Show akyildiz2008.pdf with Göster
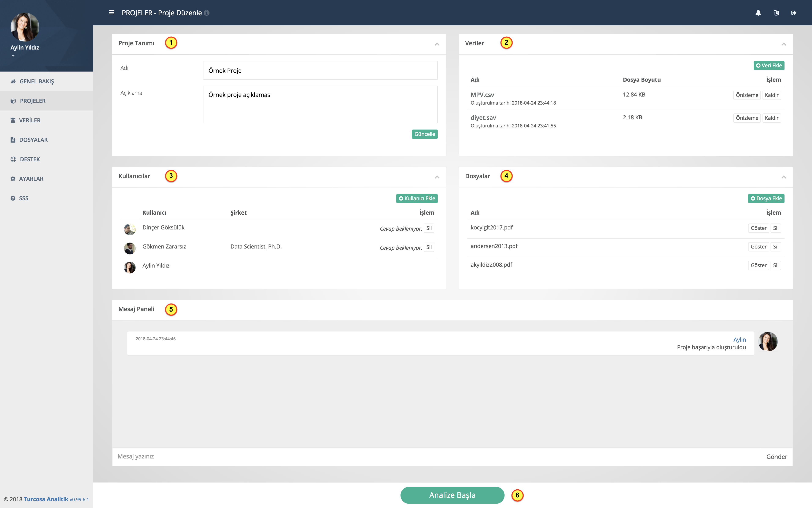 pyautogui.click(x=758, y=265)
